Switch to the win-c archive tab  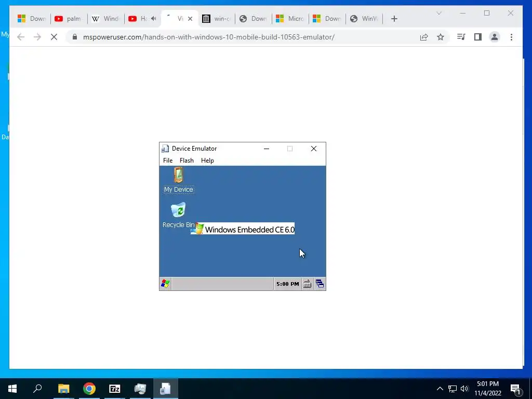pyautogui.click(x=217, y=19)
